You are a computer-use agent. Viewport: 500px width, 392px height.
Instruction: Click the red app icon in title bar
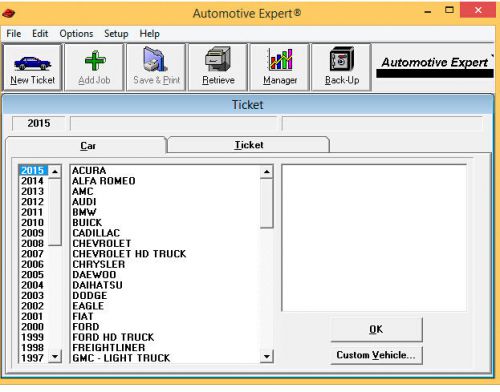[x=8, y=13]
